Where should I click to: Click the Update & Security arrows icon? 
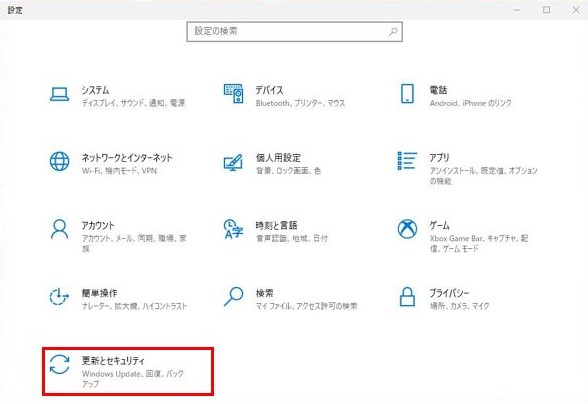coord(59,365)
